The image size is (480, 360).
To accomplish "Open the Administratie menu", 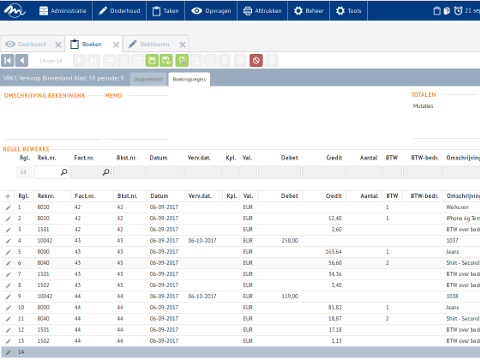I will point(63,11).
